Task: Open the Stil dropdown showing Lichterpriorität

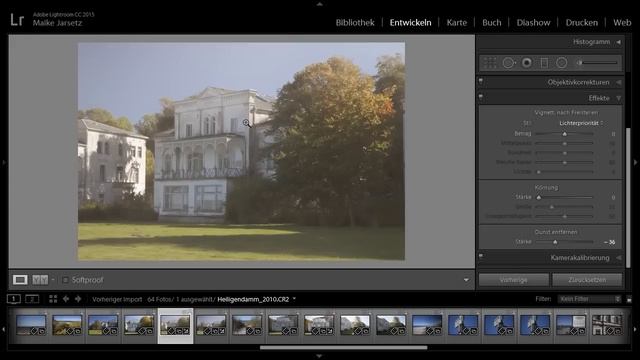Action: [x=581, y=123]
